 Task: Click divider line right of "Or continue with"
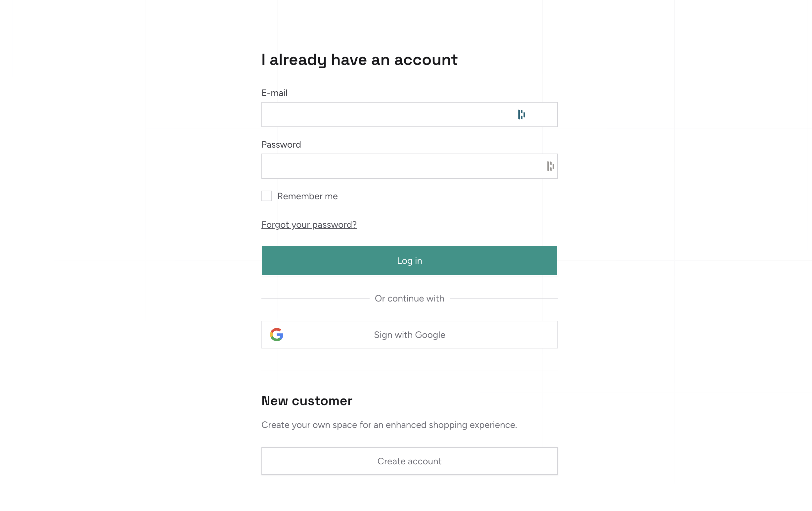click(x=504, y=298)
